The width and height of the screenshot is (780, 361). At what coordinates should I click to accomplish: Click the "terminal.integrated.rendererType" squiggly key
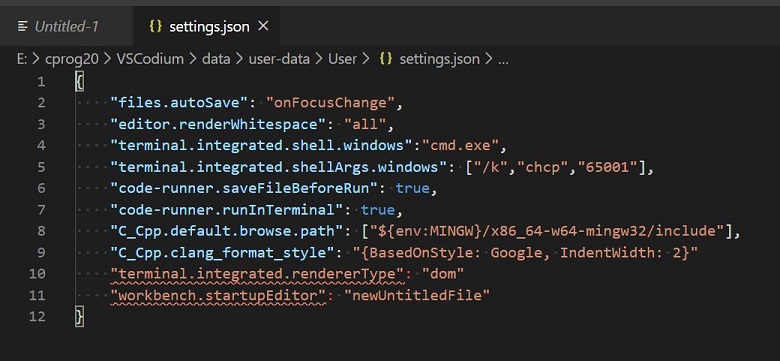pyautogui.click(x=256, y=273)
